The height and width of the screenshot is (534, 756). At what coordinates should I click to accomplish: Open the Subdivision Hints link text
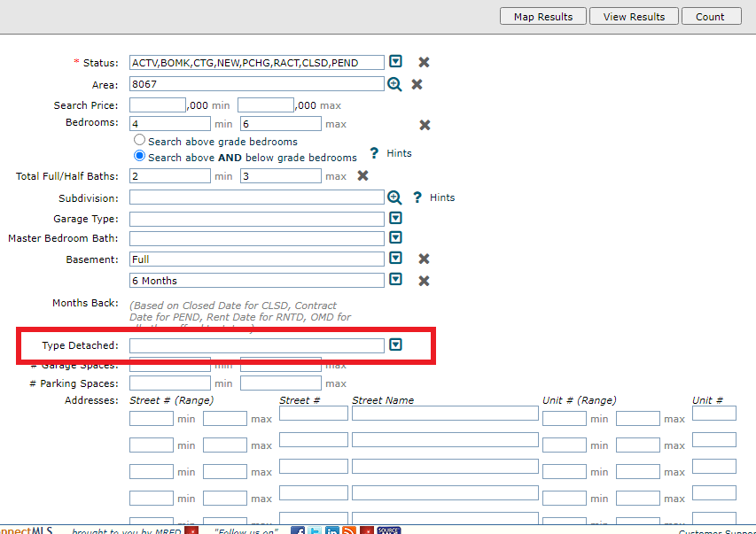coord(442,197)
